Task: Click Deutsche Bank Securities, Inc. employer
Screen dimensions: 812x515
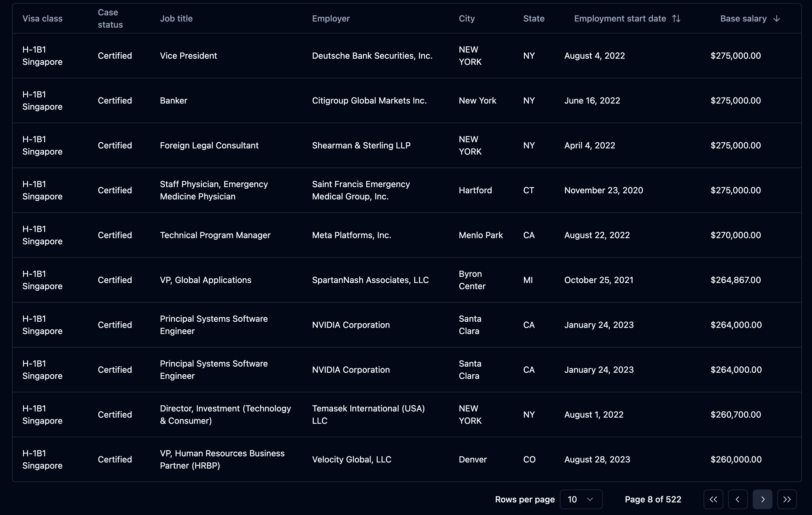Action: (x=372, y=56)
